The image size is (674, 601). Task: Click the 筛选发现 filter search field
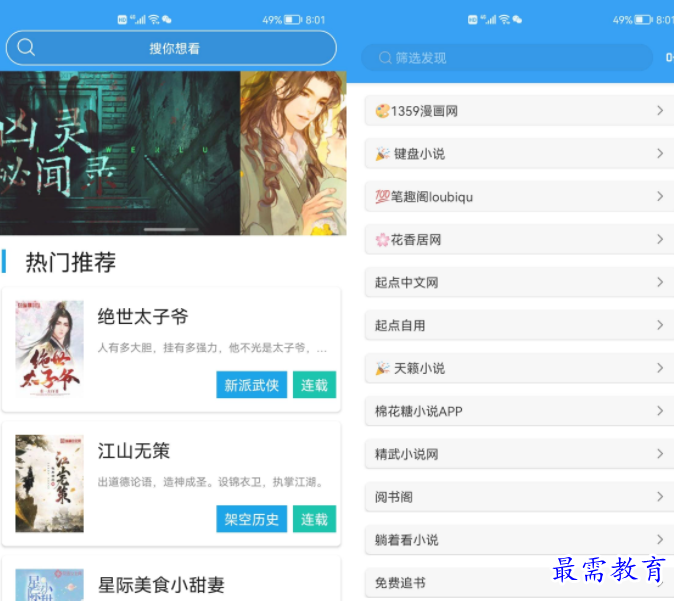pos(507,58)
